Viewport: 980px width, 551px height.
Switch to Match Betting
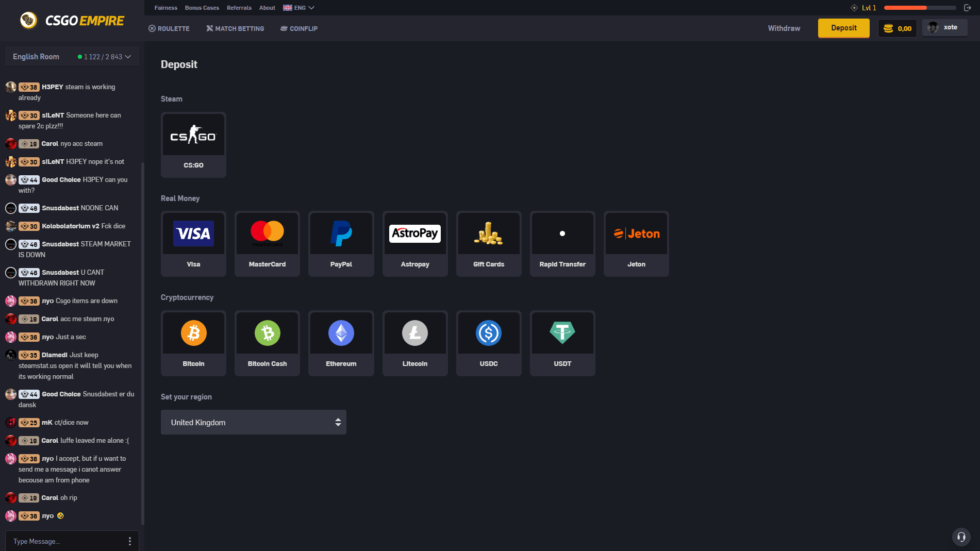tap(235, 28)
